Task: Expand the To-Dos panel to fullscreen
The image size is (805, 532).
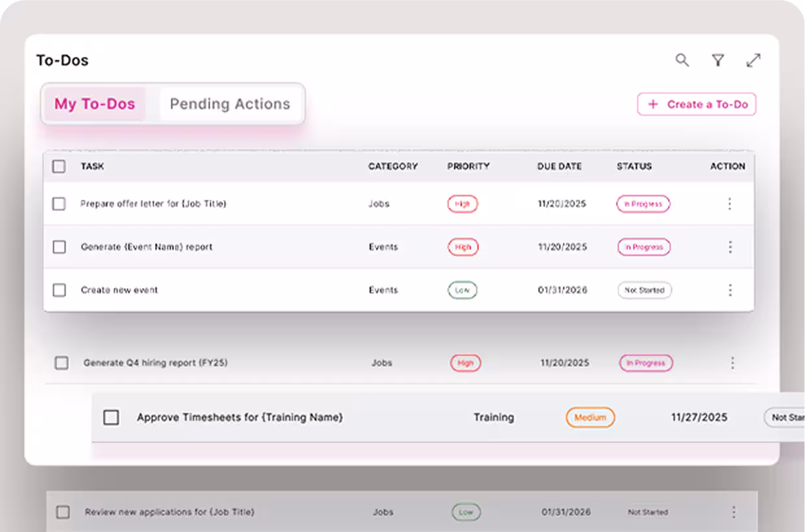Action: [753, 60]
